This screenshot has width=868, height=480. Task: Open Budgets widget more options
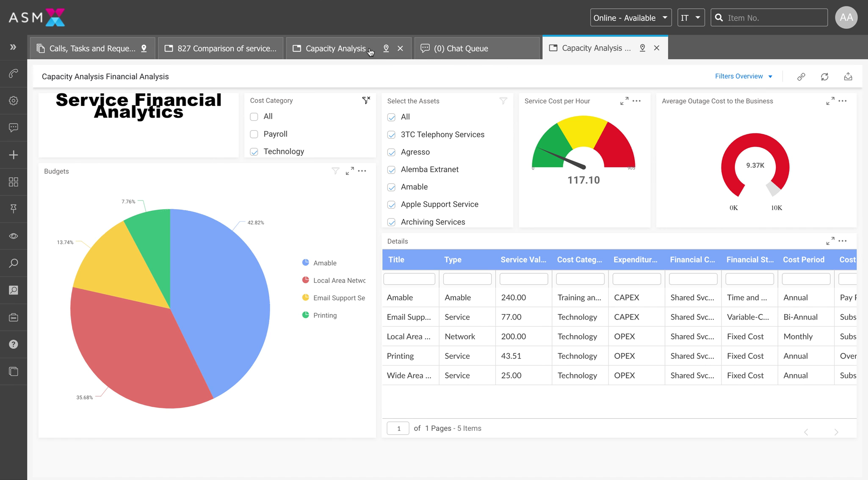click(362, 171)
